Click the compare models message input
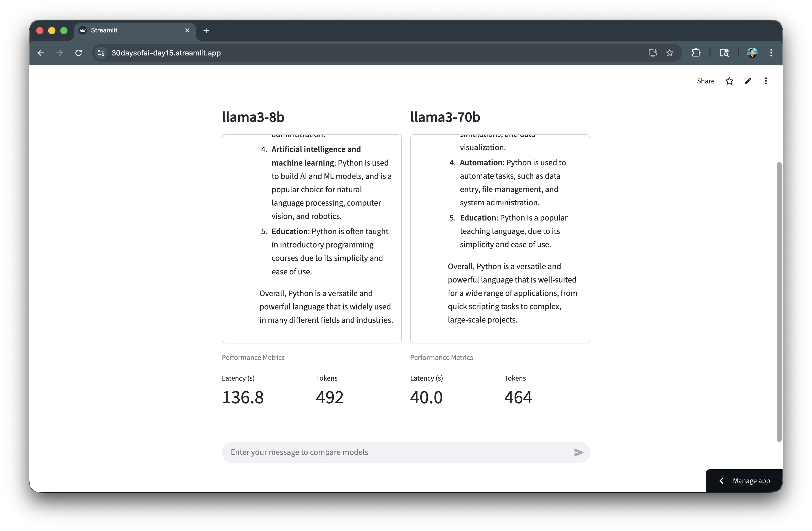The height and width of the screenshot is (531, 812). [396, 452]
